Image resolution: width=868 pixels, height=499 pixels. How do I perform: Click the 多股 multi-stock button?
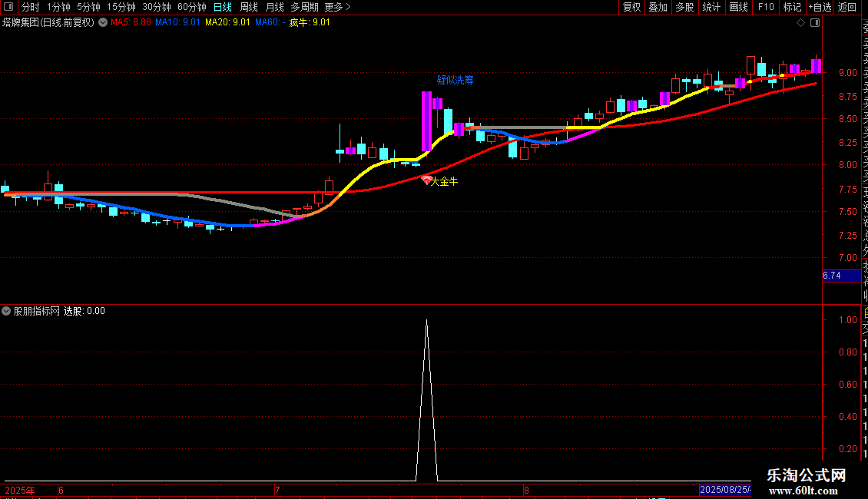coord(684,7)
